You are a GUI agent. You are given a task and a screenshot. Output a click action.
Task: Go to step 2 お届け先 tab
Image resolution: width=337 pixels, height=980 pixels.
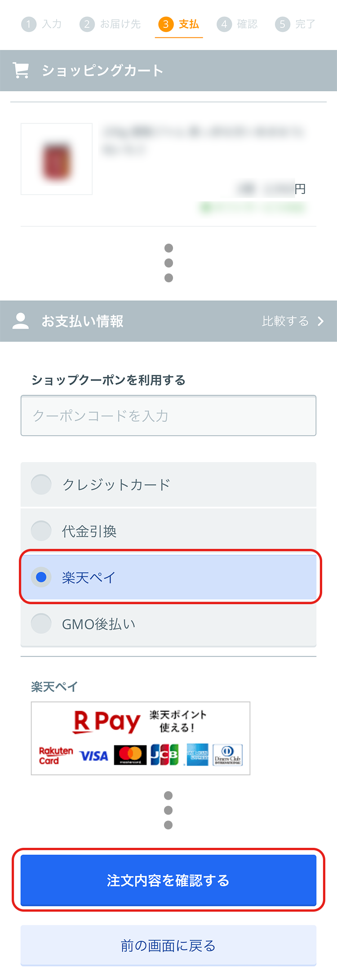(x=111, y=24)
